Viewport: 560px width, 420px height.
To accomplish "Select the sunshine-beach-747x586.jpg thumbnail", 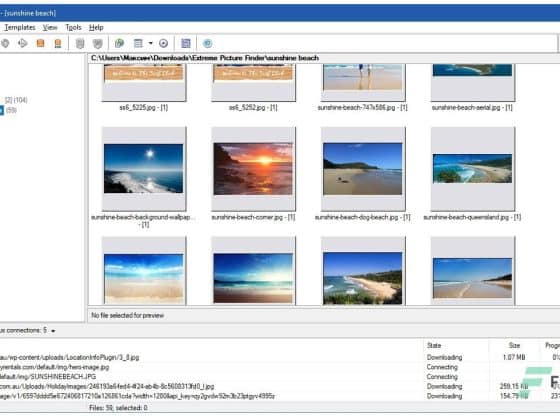I will point(363,82).
